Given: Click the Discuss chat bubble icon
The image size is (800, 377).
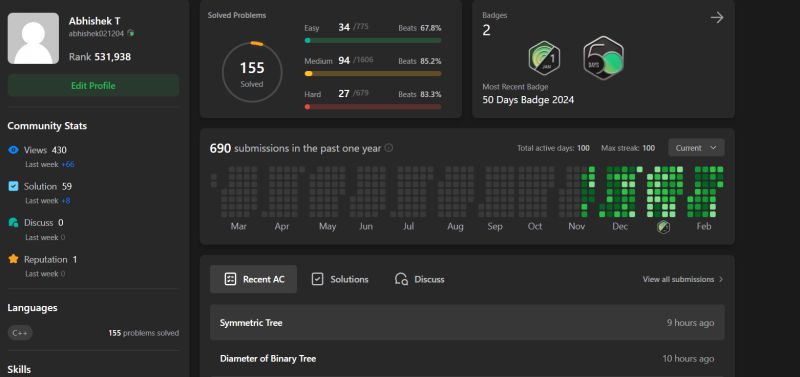Looking at the screenshot, I should click(14, 222).
